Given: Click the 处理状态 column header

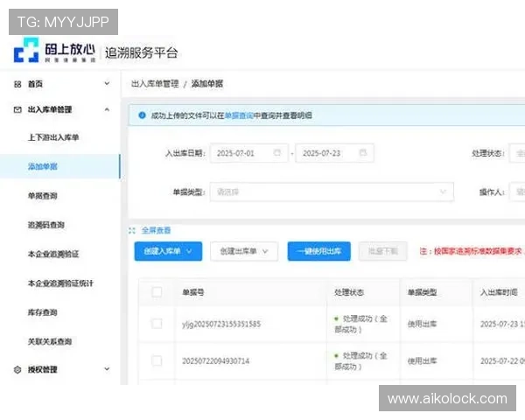Looking at the screenshot, I should click(349, 292).
